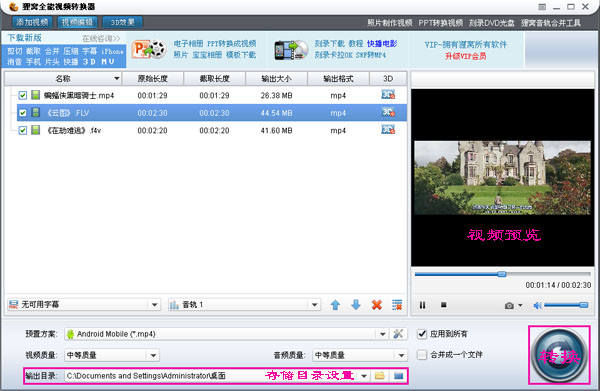Uncheck the 《云图》.FLV checkbox
Image resolution: width=600 pixels, height=391 pixels.
pyautogui.click(x=23, y=113)
